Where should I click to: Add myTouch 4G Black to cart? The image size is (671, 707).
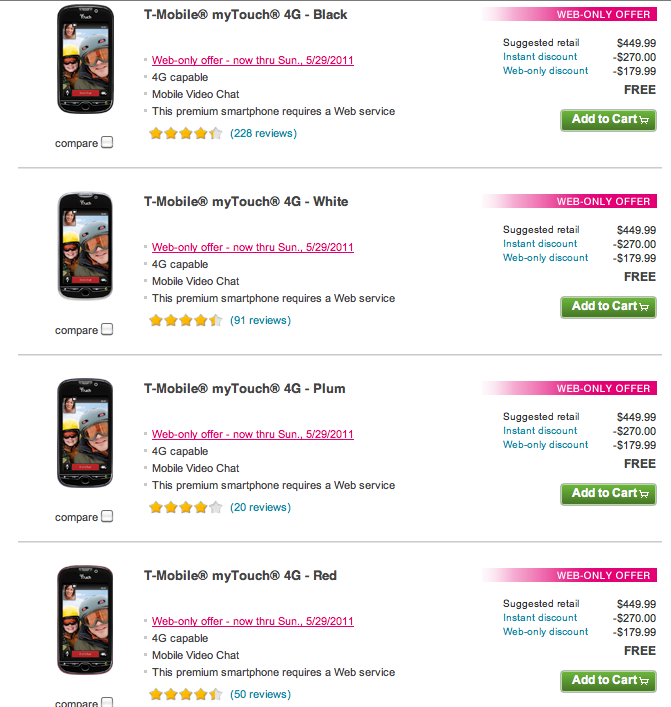[x=608, y=120]
